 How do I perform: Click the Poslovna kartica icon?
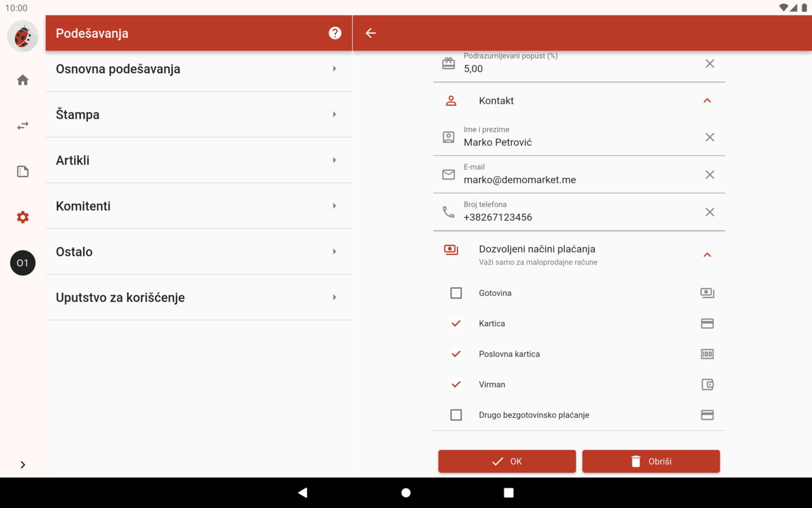coord(707,354)
